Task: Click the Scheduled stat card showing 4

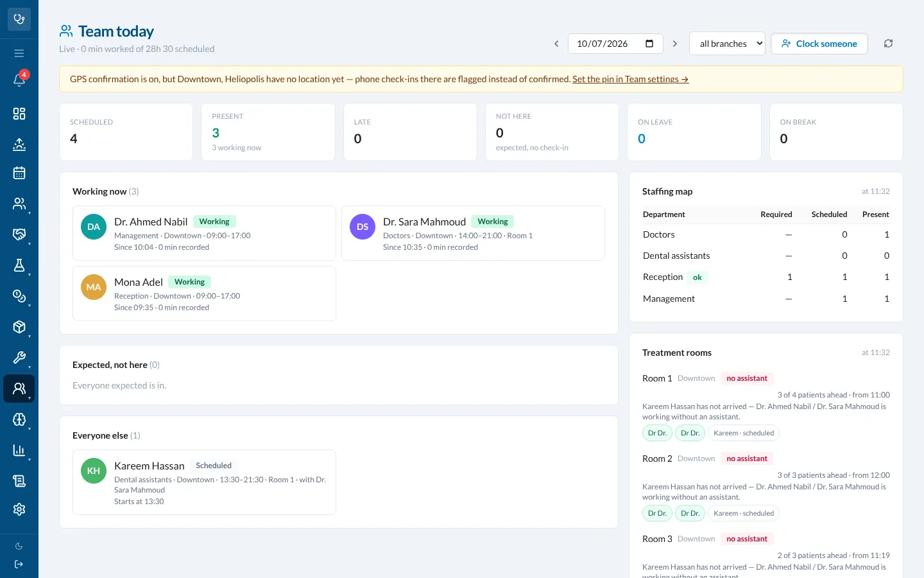Action: click(126, 132)
